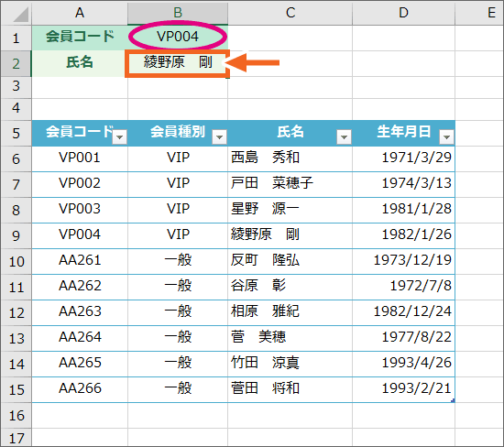This screenshot has width=504, height=447.
Task: Select column C header
Action: 290,13
